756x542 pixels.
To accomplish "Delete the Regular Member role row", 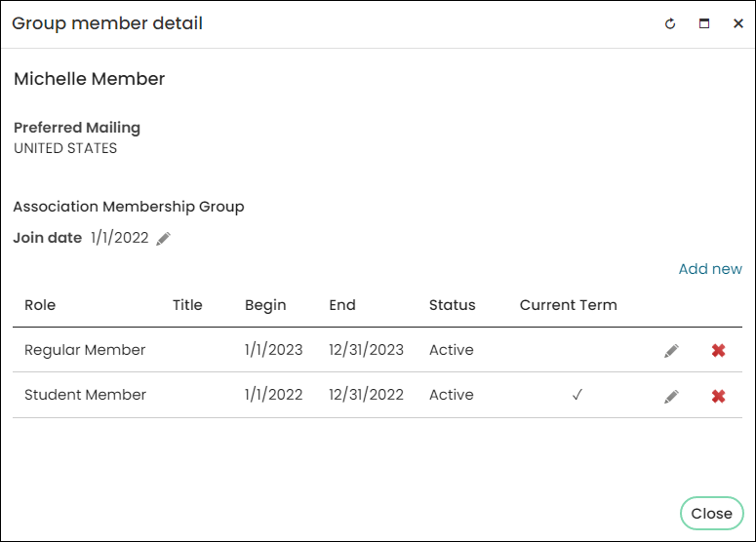I will click(718, 350).
